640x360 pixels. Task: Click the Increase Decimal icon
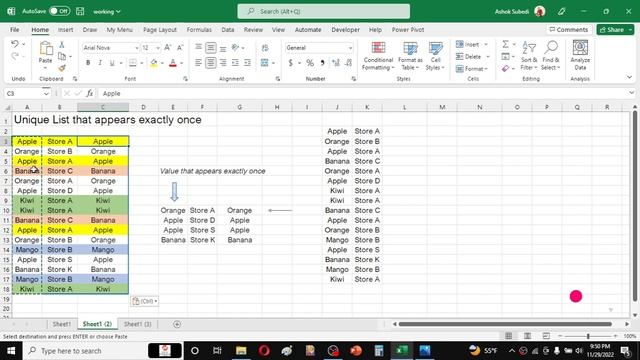pos(336,63)
